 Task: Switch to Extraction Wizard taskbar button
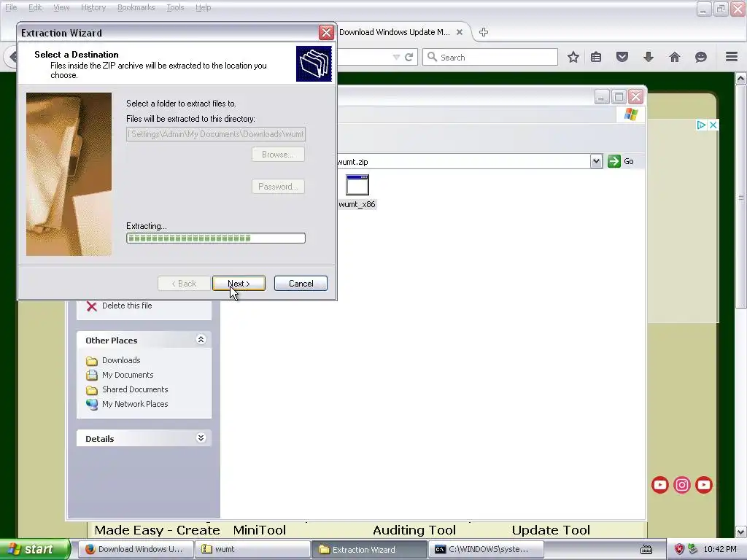point(369,549)
